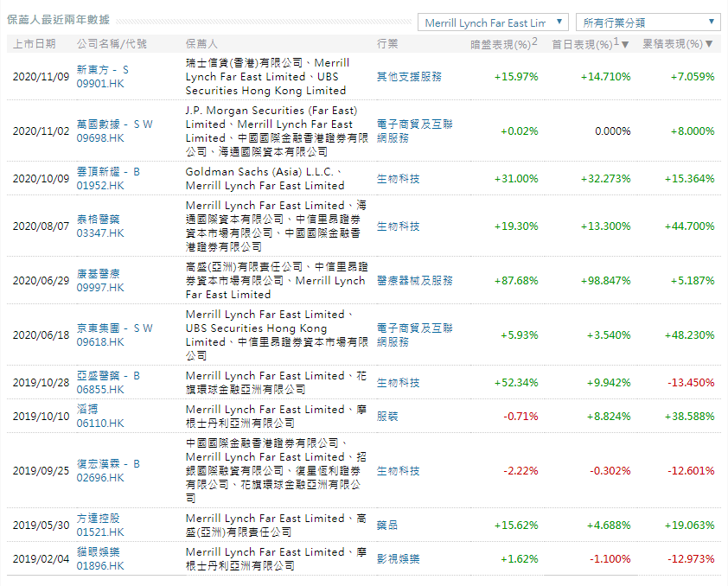Screen dimensions: 728x586
Task: Open the Merrill Lynch Far East sponsor dropdown
Action: pos(493,22)
